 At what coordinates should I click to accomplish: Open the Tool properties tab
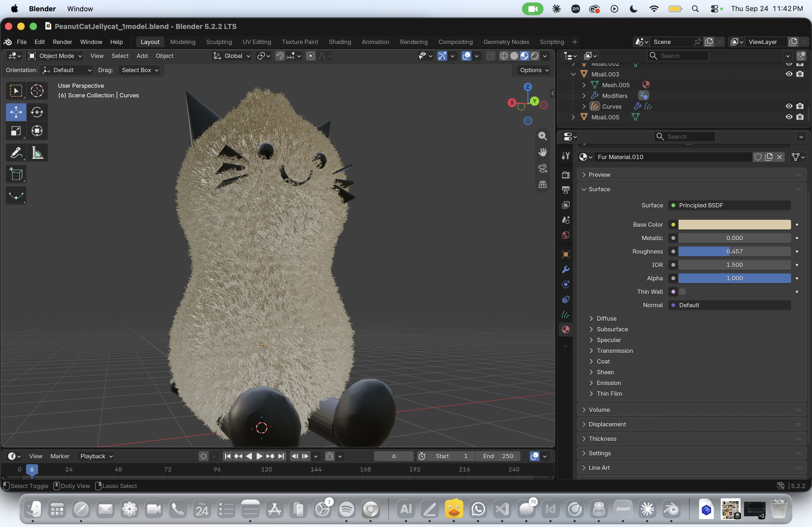[x=566, y=156]
